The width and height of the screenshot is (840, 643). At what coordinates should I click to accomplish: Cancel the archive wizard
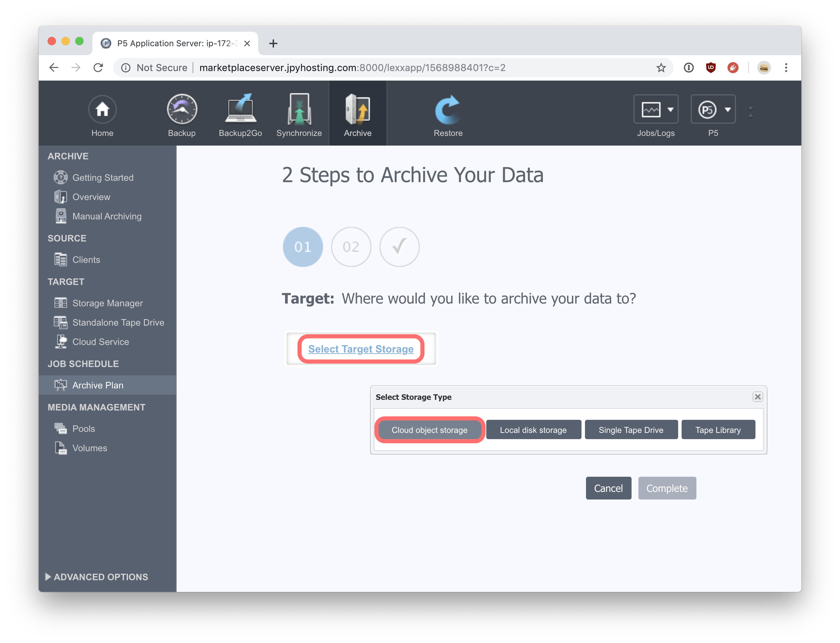pyautogui.click(x=608, y=488)
